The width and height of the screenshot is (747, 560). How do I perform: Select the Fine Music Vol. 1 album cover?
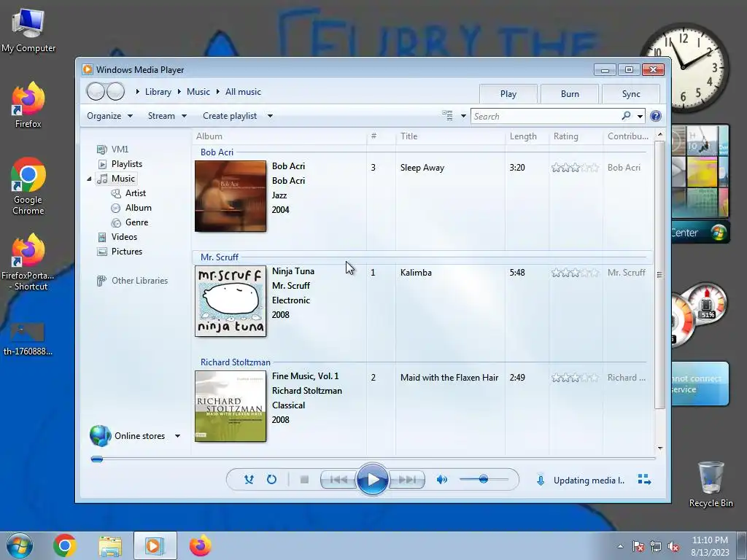coord(231,406)
